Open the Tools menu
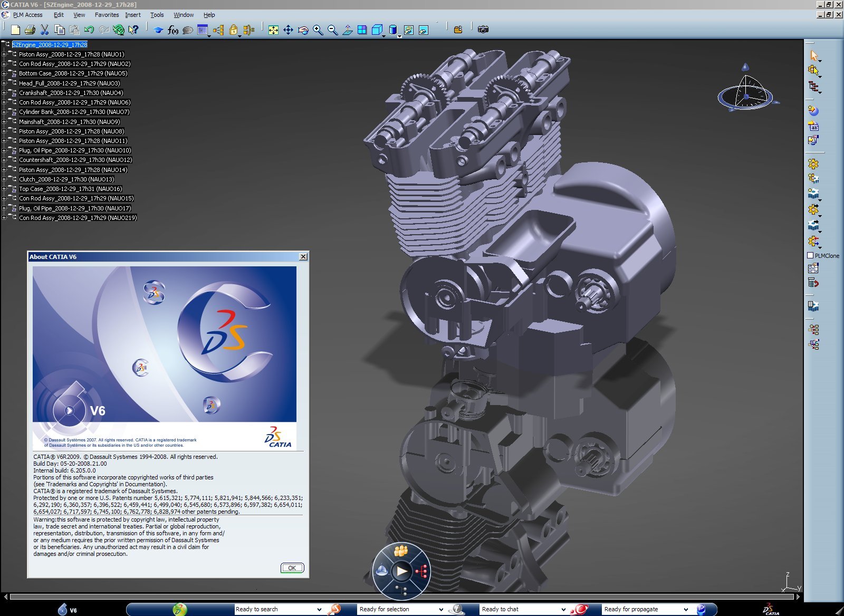The width and height of the screenshot is (844, 616). (157, 15)
